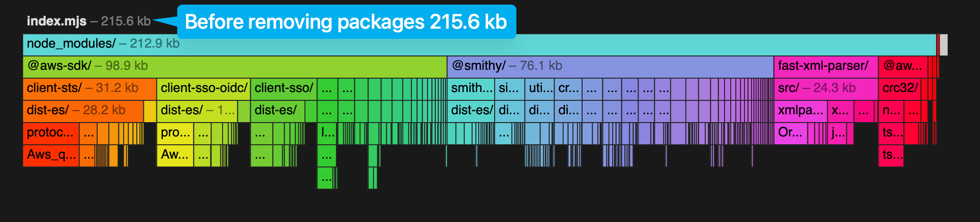The width and height of the screenshot is (980, 222).
Task: Select the client-sso-oidc/ block
Action: tap(204, 89)
